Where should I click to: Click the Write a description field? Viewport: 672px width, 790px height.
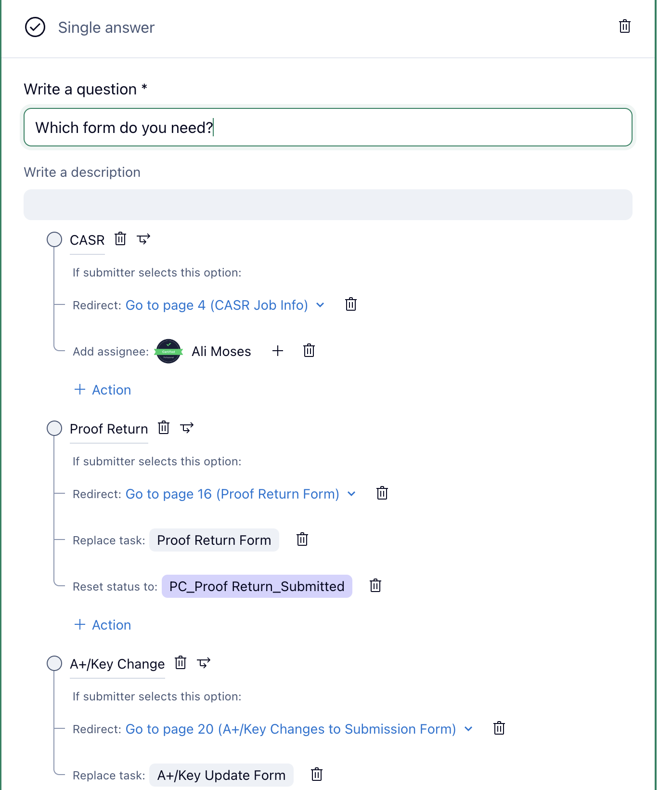328,205
